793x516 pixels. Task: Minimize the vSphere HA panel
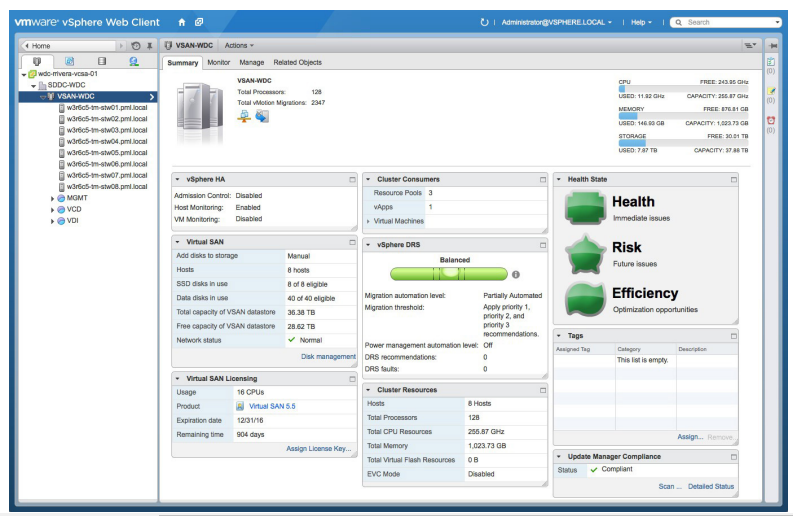[353, 180]
